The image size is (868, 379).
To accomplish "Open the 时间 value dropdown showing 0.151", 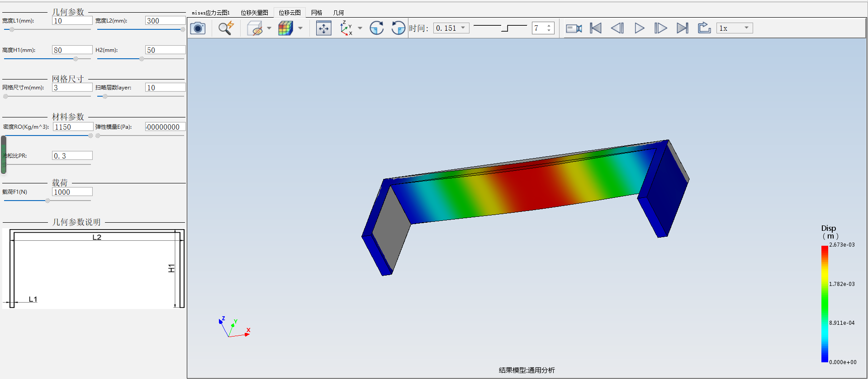I will point(451,28).
